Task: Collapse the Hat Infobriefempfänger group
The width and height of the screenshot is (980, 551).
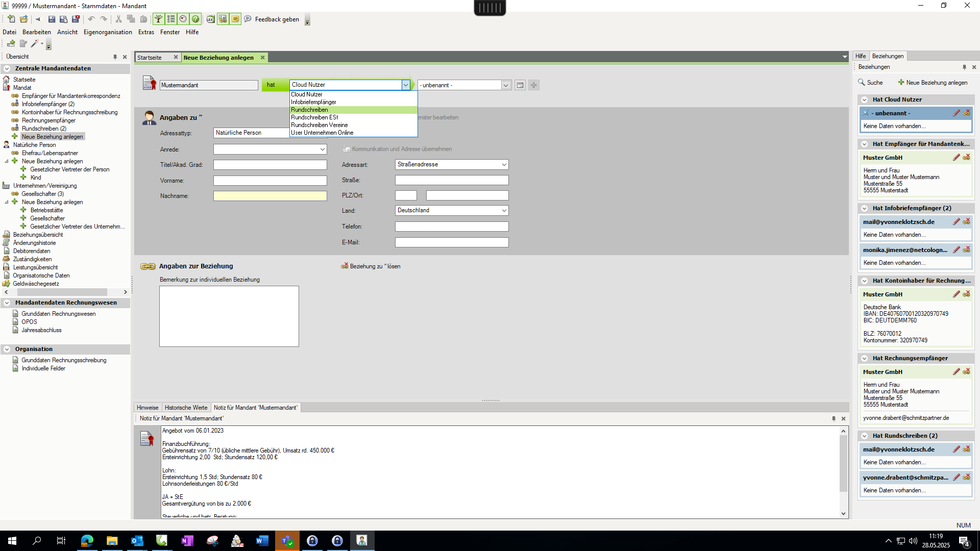Action: (865, 208)
